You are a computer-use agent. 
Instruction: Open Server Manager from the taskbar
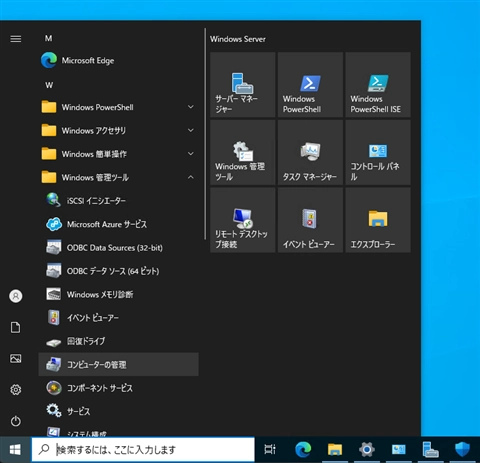click(430, 450)
